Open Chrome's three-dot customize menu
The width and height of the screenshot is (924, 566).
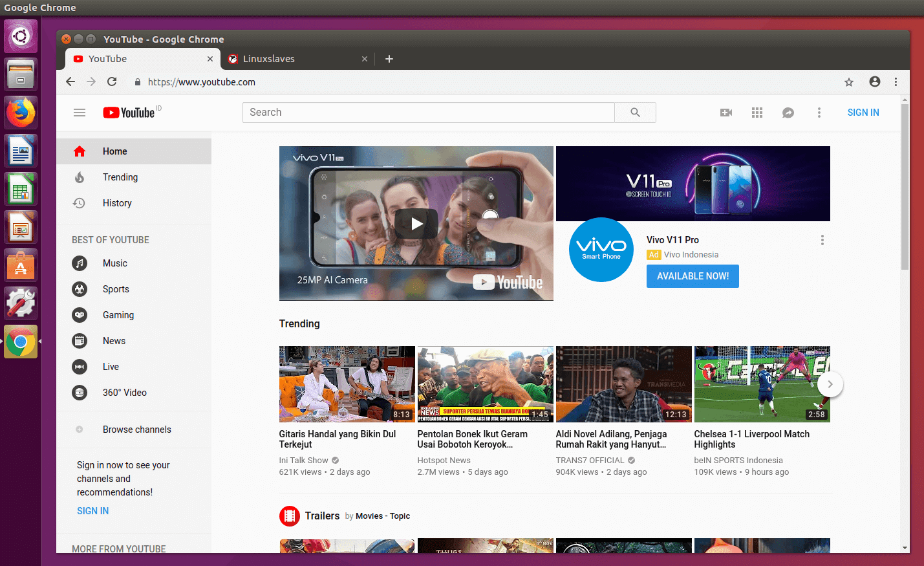click(896, 82)
